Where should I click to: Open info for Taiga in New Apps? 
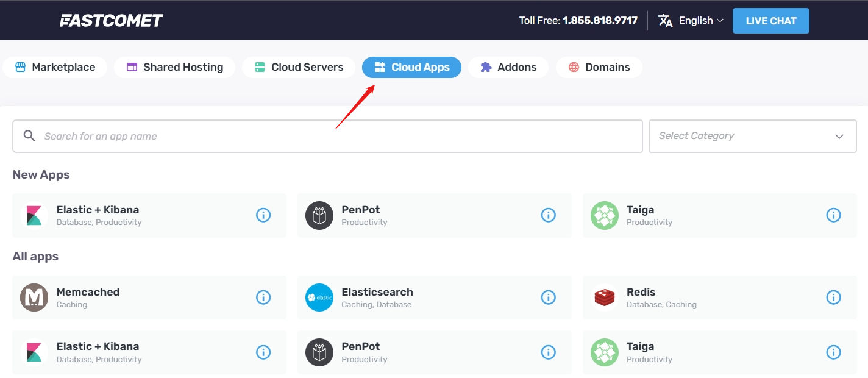click(833, 215)
